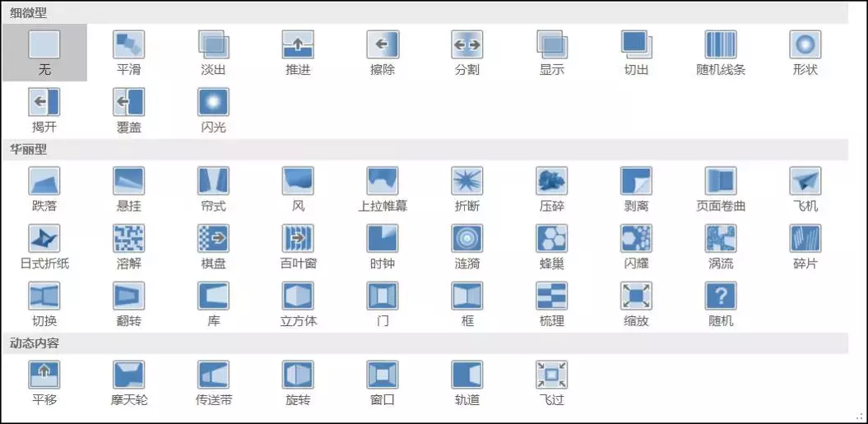
Task: Apply the 碎片 shred transition
Action: pos(805,247)
